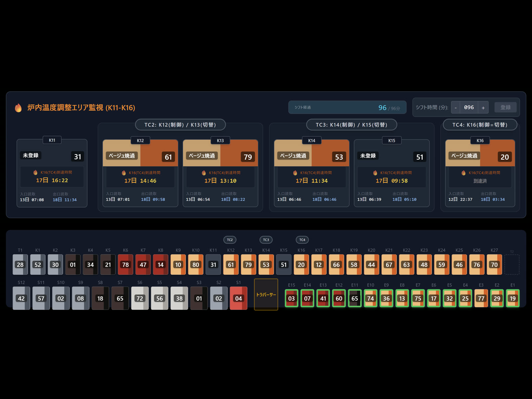532x399 pixels.
Task: Select car 03 at position E15
Action: tap(292, 298)
